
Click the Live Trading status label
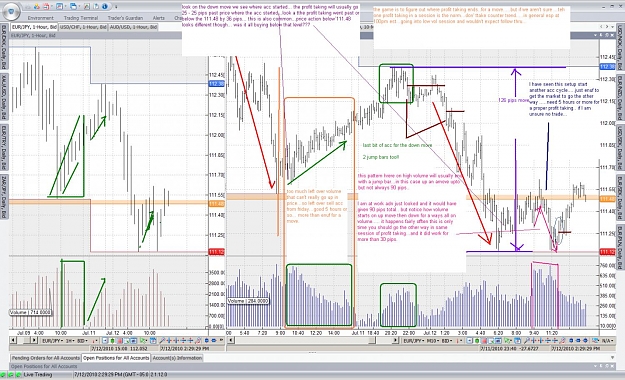click(37, 375)
